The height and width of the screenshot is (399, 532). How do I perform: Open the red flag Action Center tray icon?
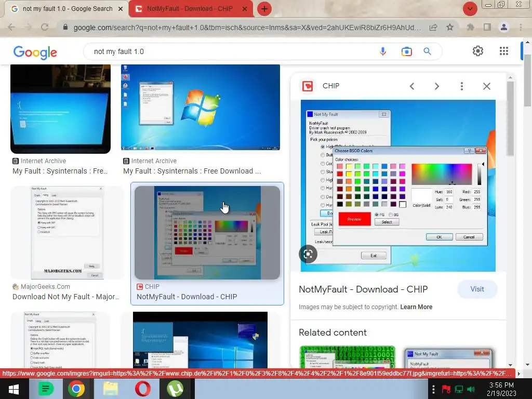(446, 389)
